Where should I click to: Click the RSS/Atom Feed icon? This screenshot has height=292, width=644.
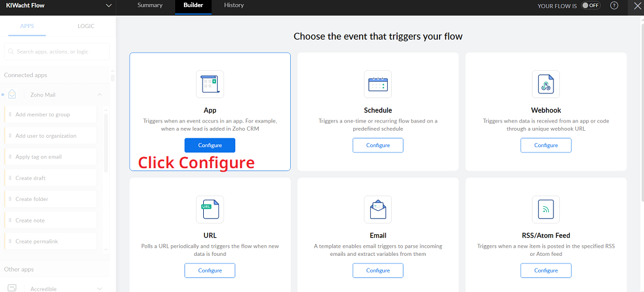click(546, 209)
